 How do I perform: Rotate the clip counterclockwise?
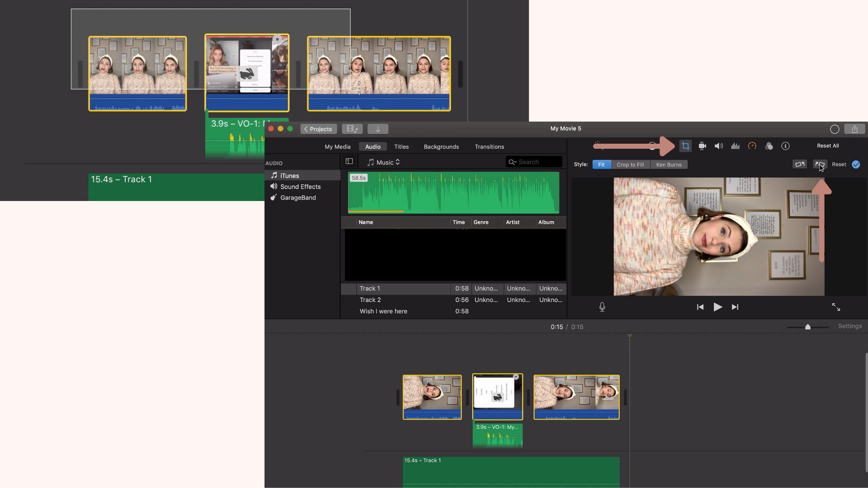tap(800, 164)
